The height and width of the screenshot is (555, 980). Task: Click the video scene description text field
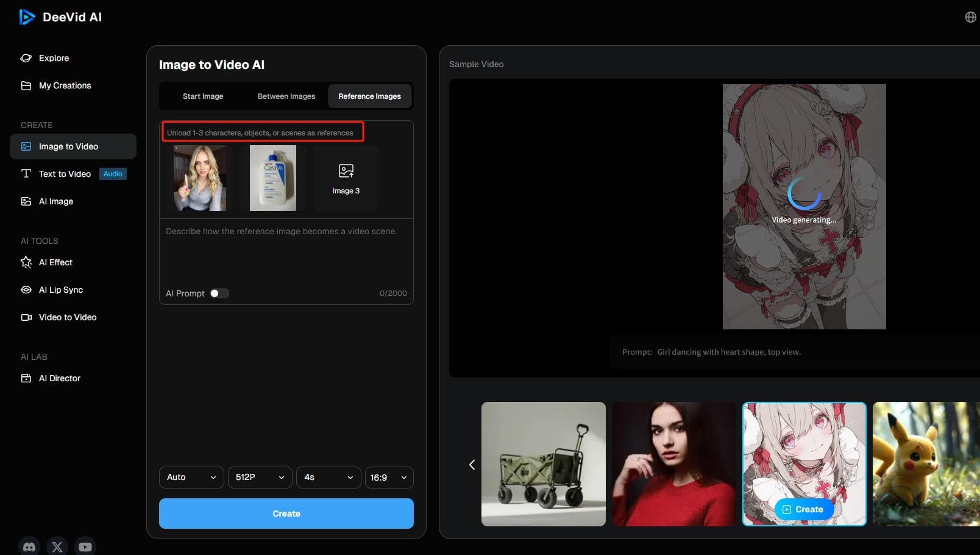point(286,253)
